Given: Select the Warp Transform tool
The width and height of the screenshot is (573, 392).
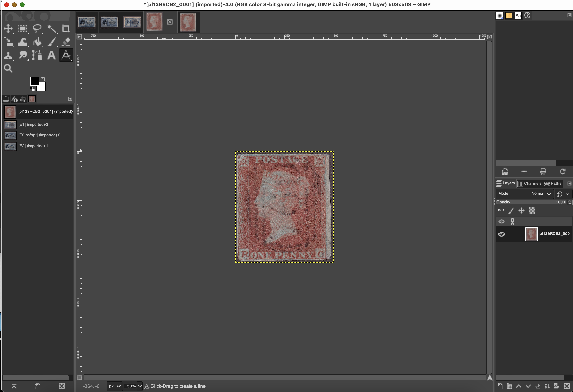Looking at the screenshot, I should point(23,42).
